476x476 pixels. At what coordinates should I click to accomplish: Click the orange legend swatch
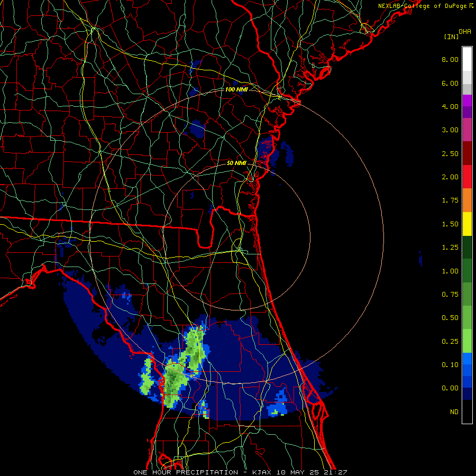point(467,200)
